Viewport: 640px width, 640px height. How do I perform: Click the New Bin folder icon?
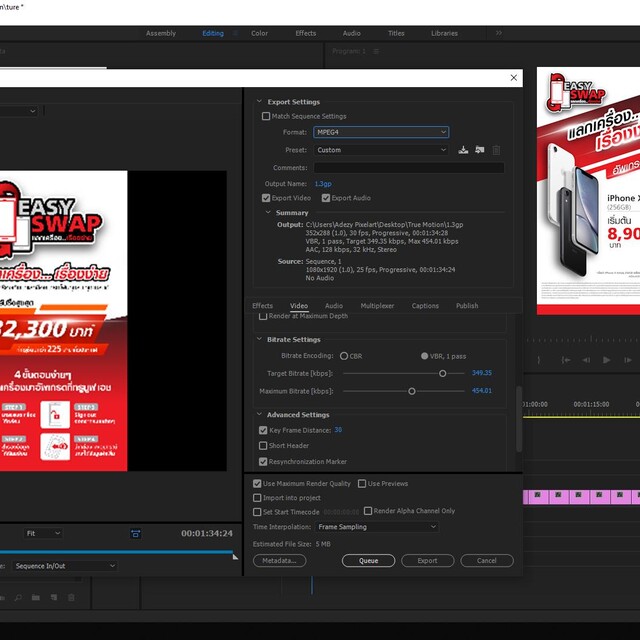(36, 598)
